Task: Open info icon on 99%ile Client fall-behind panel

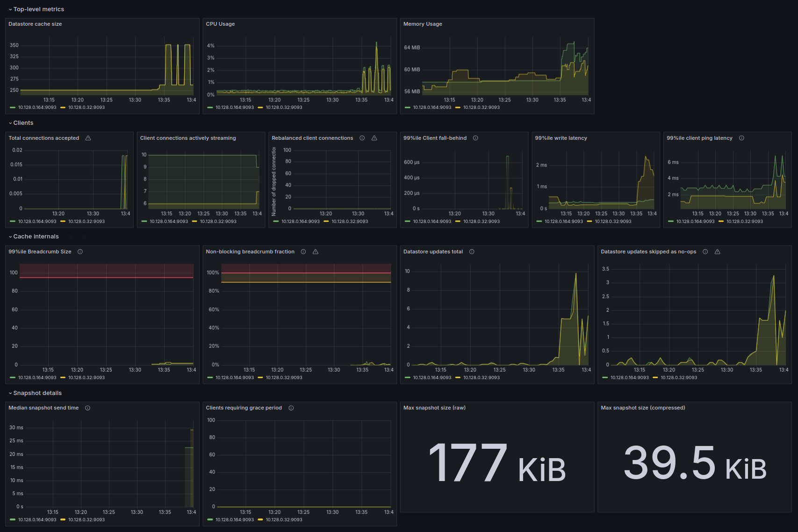Action: click(475, 138)
